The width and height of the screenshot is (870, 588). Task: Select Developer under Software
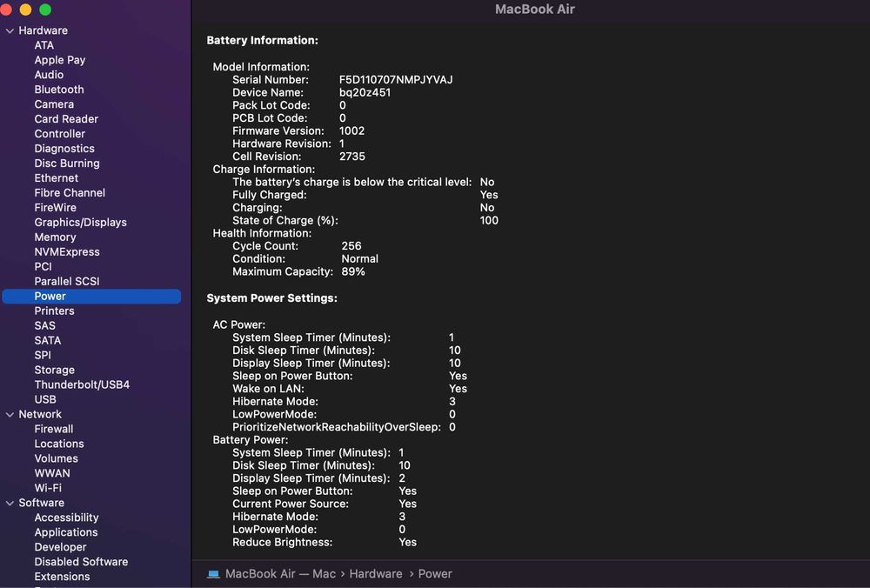pos(60,547)
